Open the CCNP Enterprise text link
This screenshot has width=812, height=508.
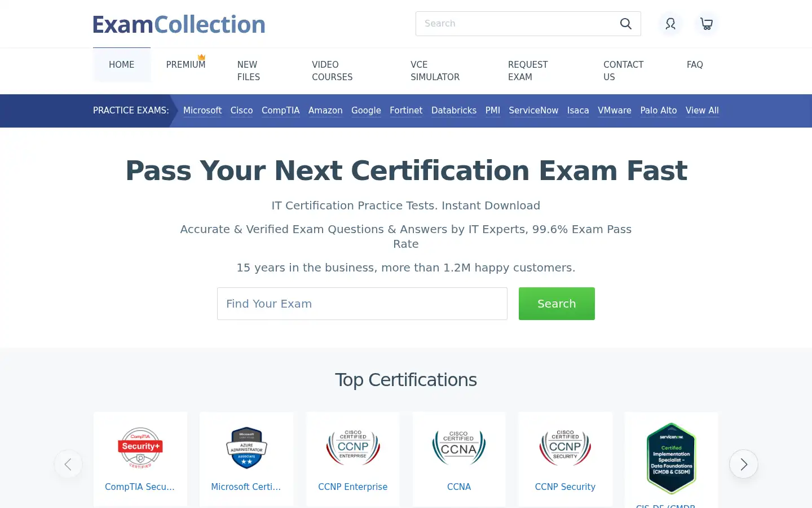pyautogui.click(x=353, y=487)
